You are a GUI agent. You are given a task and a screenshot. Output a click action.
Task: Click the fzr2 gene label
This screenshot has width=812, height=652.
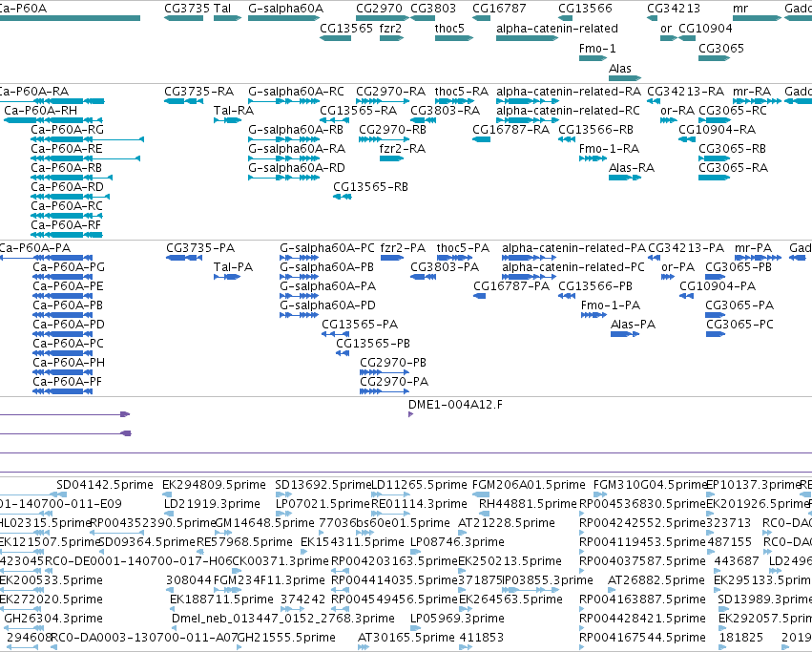click(x=390, y=28)
